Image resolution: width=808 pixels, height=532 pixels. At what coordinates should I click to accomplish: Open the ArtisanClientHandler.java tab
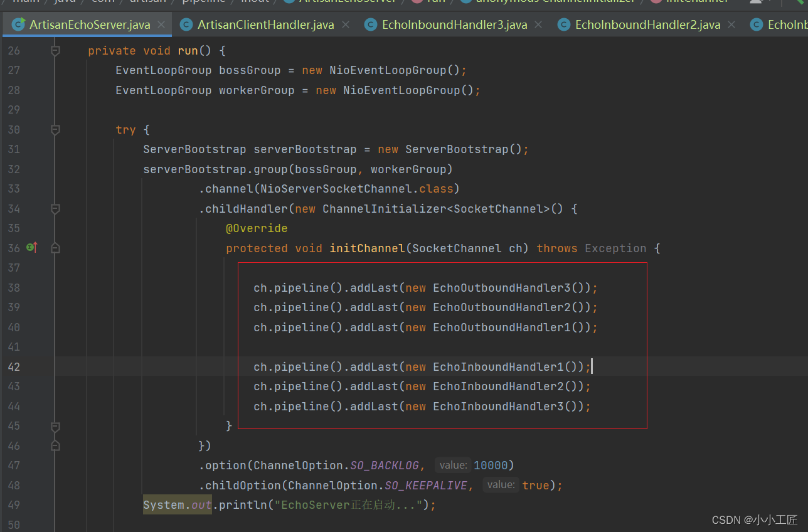tap(266, 25)
